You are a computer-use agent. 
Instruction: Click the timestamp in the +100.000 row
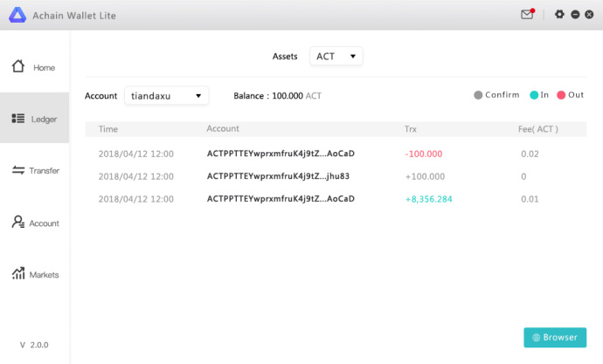pos(136,176)
